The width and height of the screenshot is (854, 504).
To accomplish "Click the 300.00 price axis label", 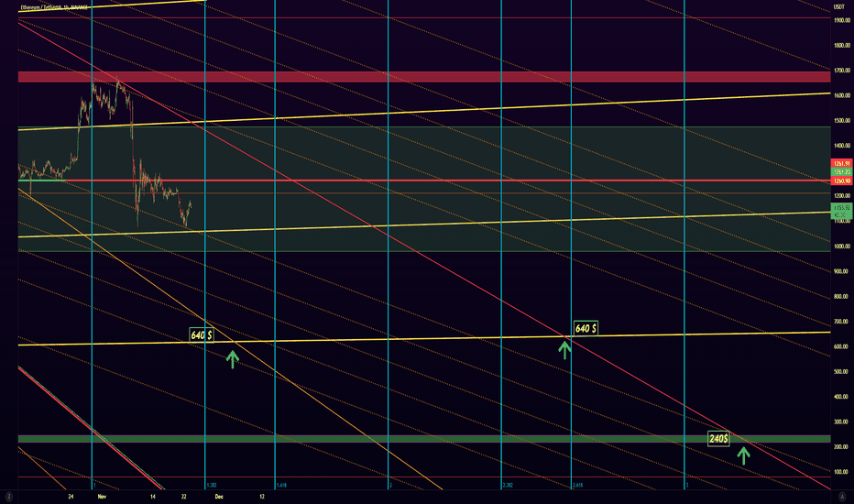I will pyautogui.click(x=841, y=422).
